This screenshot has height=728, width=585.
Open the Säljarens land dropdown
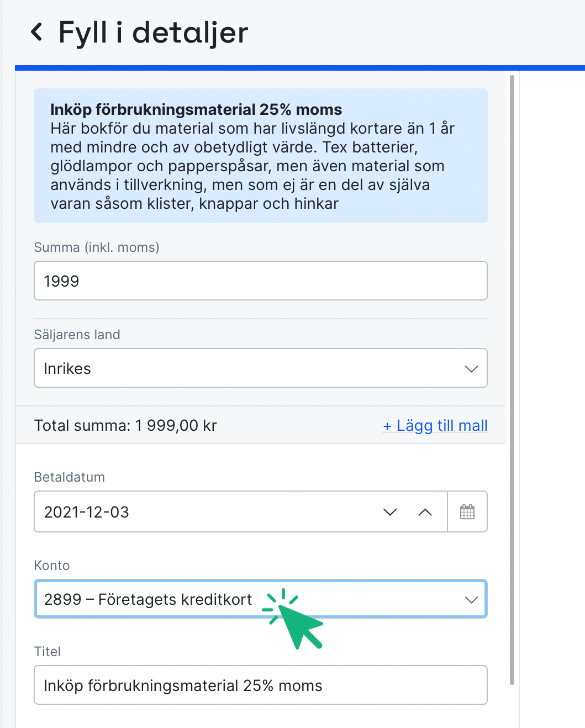coord(260,368)
